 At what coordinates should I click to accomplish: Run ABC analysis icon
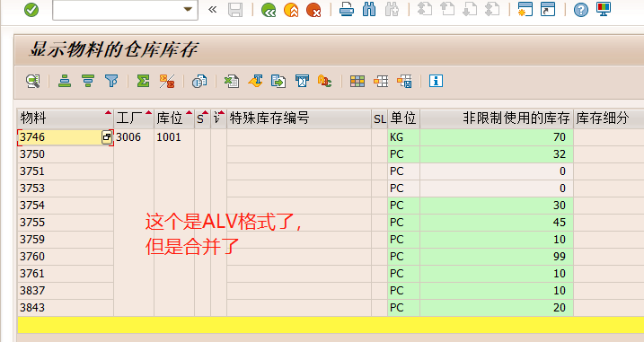click(x=325, y=82)
